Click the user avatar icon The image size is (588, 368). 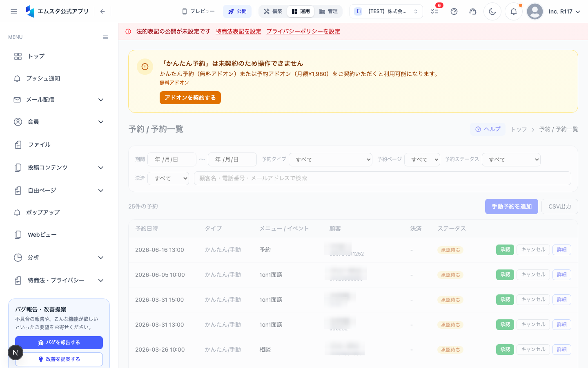coord(535,11)
